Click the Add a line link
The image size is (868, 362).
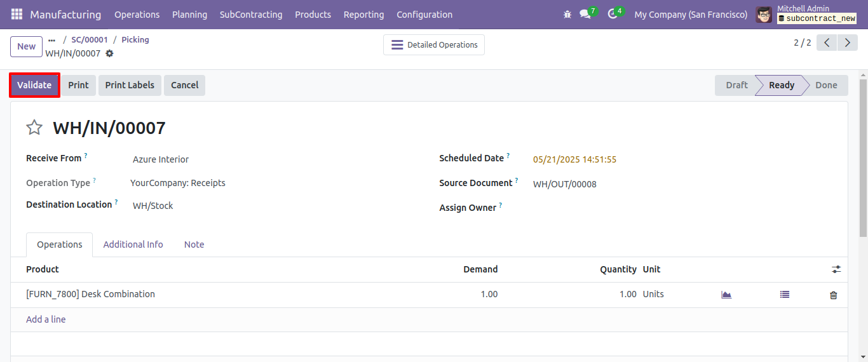pyautogui.click(x=46, y=319)
